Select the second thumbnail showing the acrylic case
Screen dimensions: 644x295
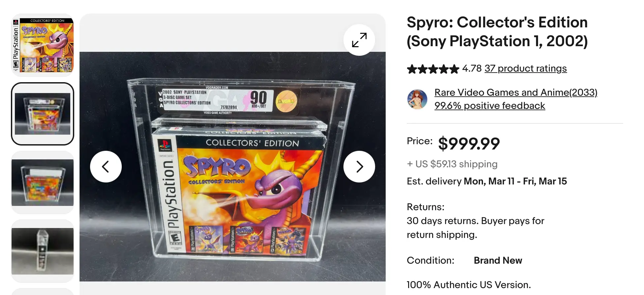tap(43, 114)
